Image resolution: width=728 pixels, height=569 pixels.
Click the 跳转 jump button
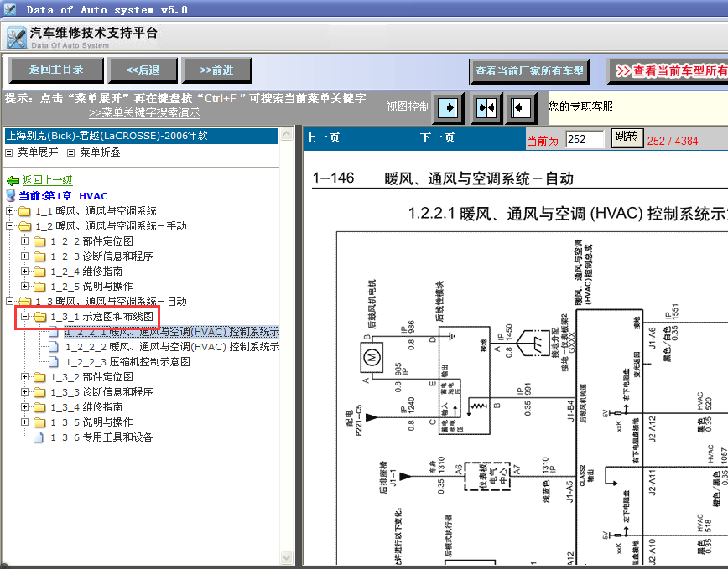tap(627, 137)
